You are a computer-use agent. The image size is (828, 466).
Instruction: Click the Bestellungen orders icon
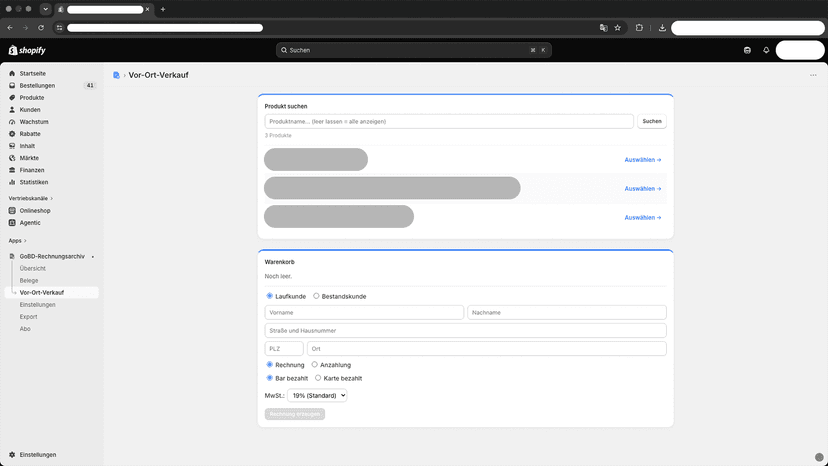point(12,86)
